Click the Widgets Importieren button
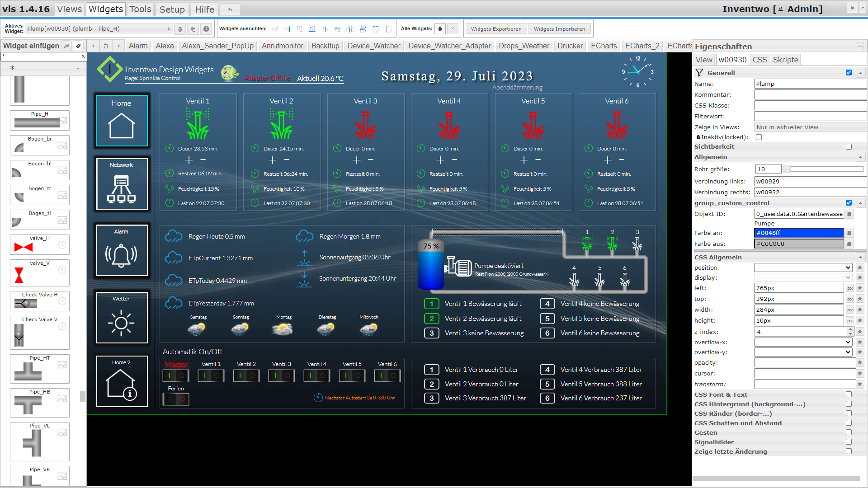 [559, 28]
